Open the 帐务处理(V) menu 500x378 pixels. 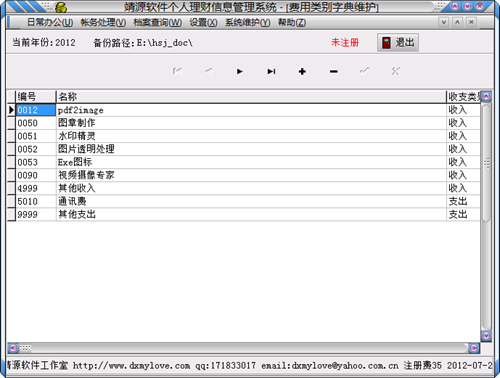point(103,23)
